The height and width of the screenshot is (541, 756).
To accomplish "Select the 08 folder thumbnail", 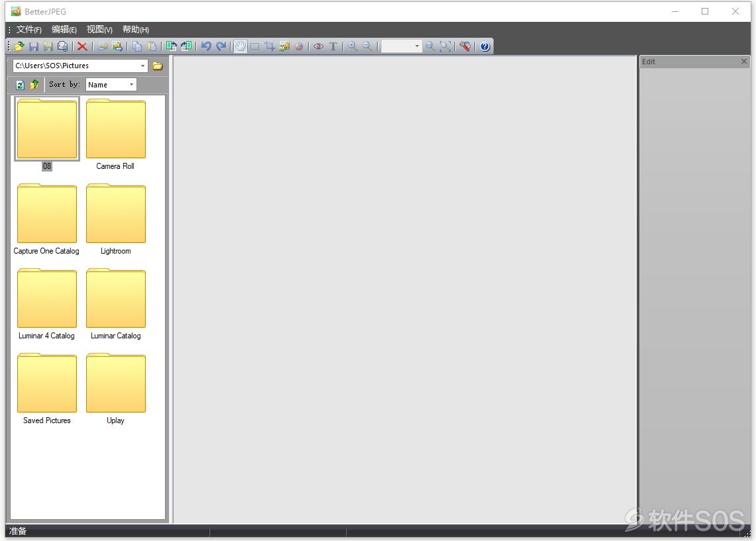I will 47,134.
